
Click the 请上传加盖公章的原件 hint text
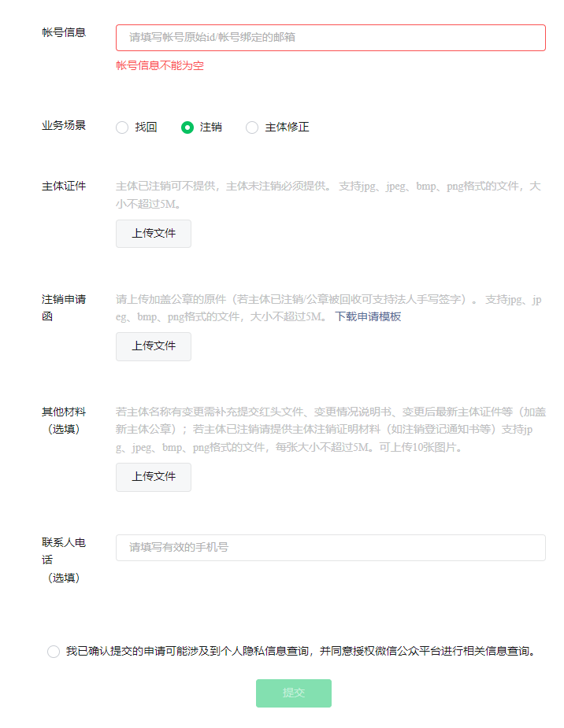pos(328,308)
